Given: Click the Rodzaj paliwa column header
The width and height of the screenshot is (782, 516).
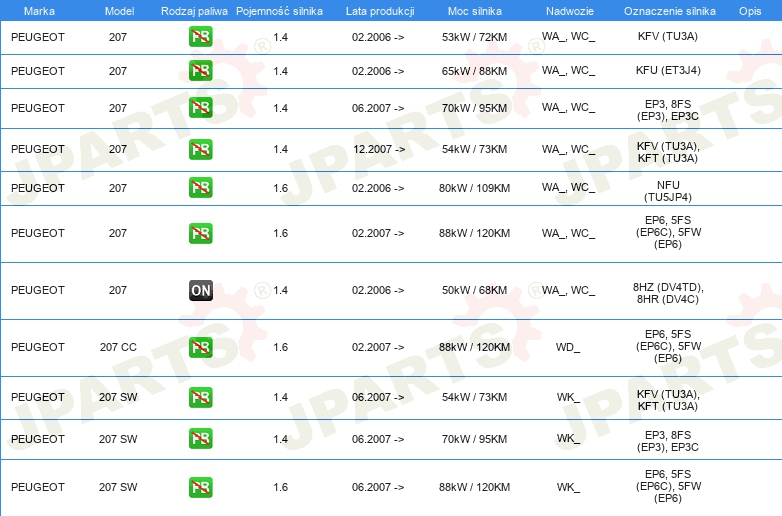Looking at the screenshot, I should pos(194,11).
